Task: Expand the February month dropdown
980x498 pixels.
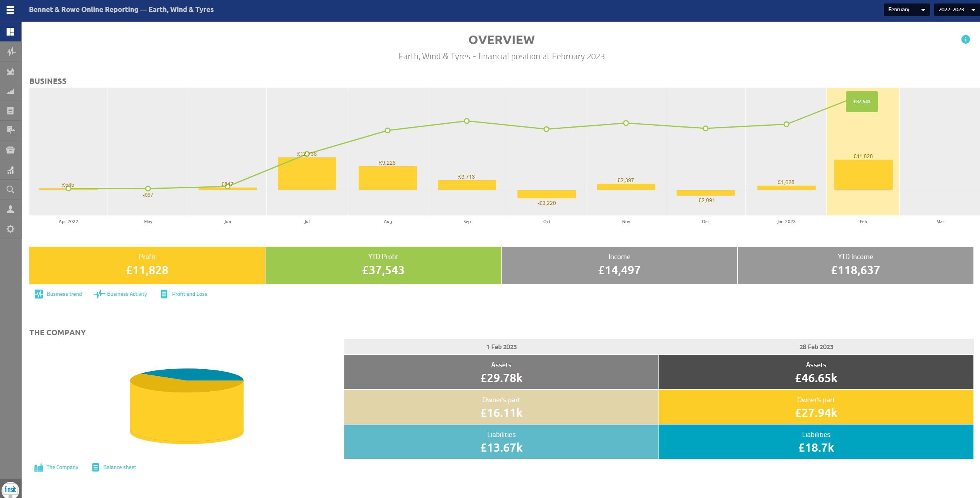Action: (x=906, y=10)
